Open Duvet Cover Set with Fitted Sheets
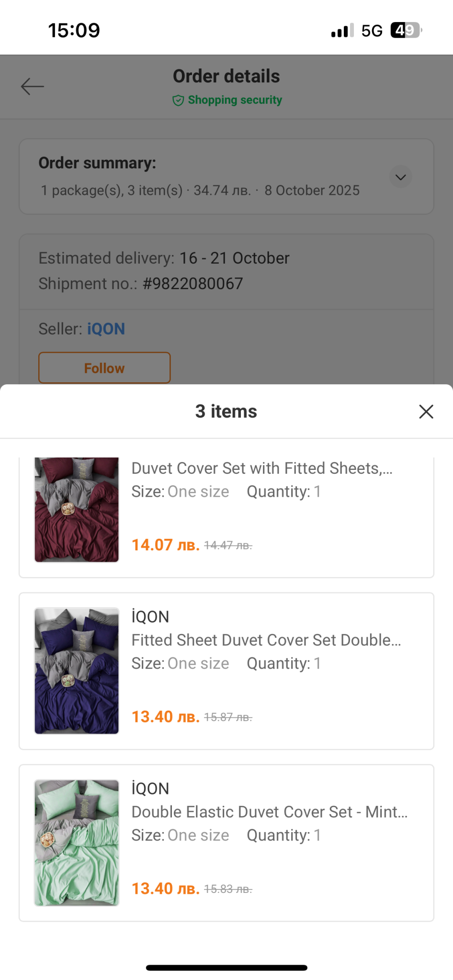Image resolution: width=453 pixels, height=980 pixels. pos(262,468)
